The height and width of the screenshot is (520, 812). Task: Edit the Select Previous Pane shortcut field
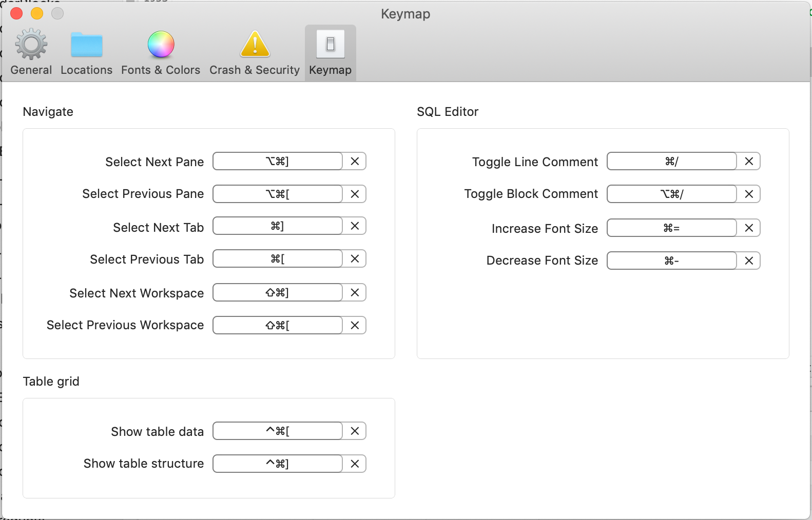tap(278, 194)
